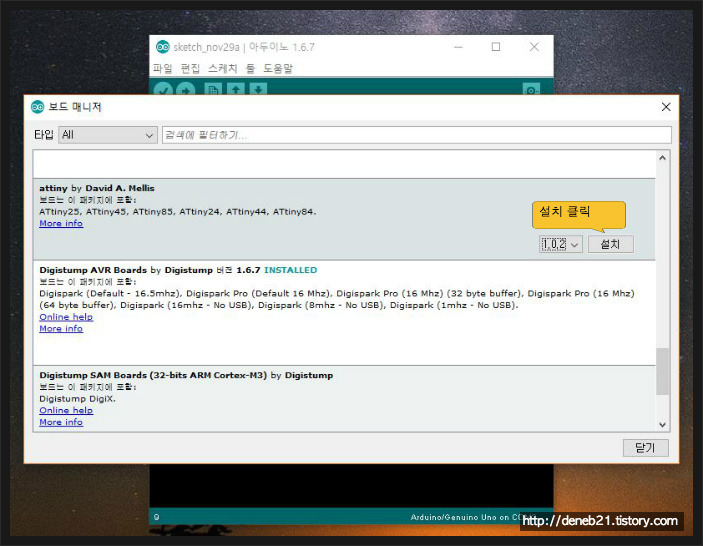Click the Arduino logo in sketch window title

(x=162, y=47)
